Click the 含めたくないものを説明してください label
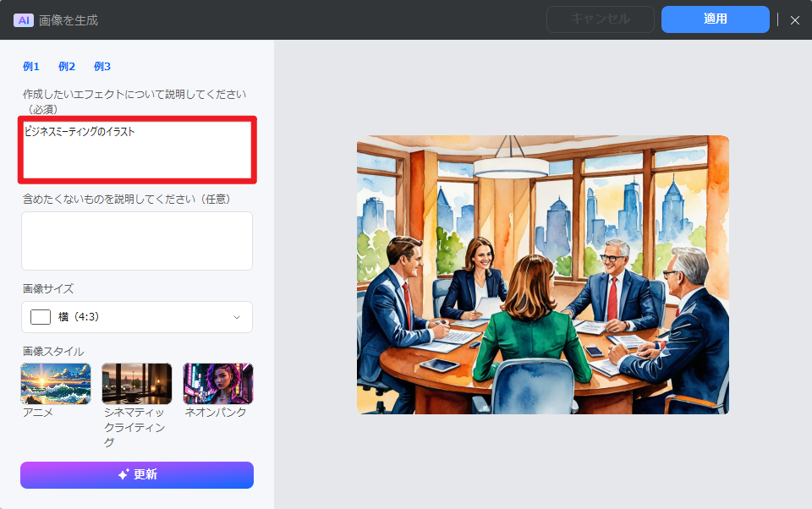This screenshot has height=509, width=812. coord(126,200)
